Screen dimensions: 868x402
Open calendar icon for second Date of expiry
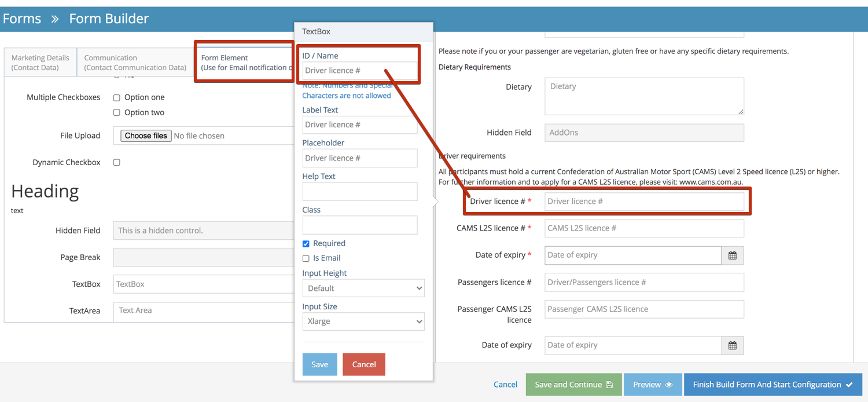pos(732,346)
